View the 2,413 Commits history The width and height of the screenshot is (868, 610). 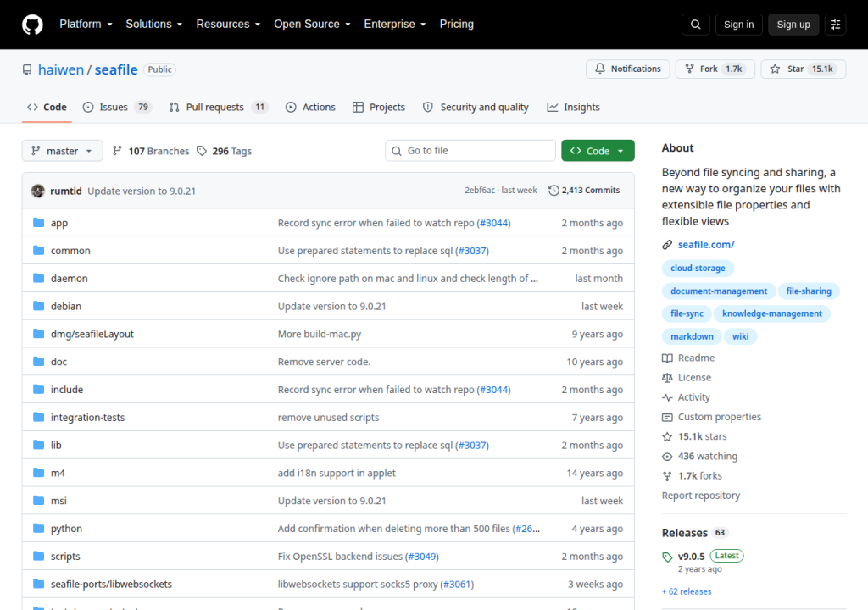(584, 191)
